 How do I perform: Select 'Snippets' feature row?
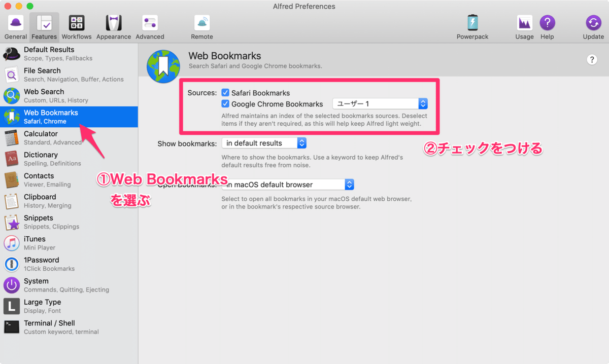pyautogui.click(x=69, y=222)
